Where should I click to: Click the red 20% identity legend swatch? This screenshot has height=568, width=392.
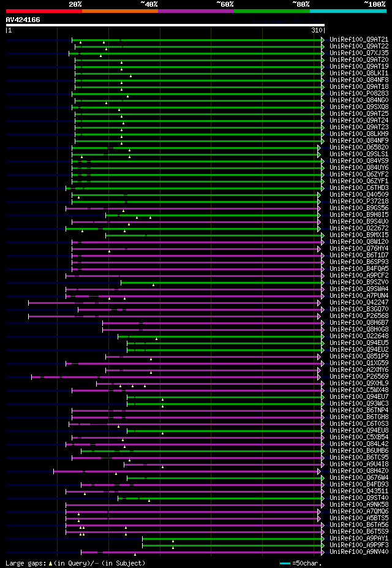[44, 11]
